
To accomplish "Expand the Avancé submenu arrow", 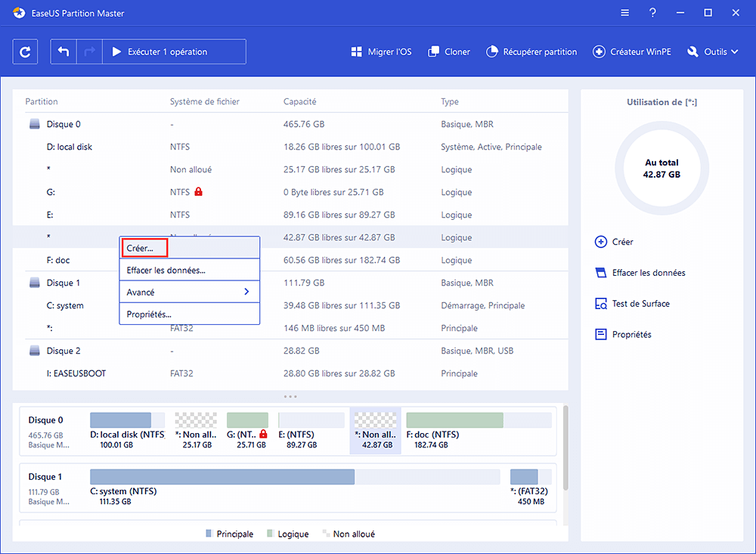I will click(x=246, y=292).
